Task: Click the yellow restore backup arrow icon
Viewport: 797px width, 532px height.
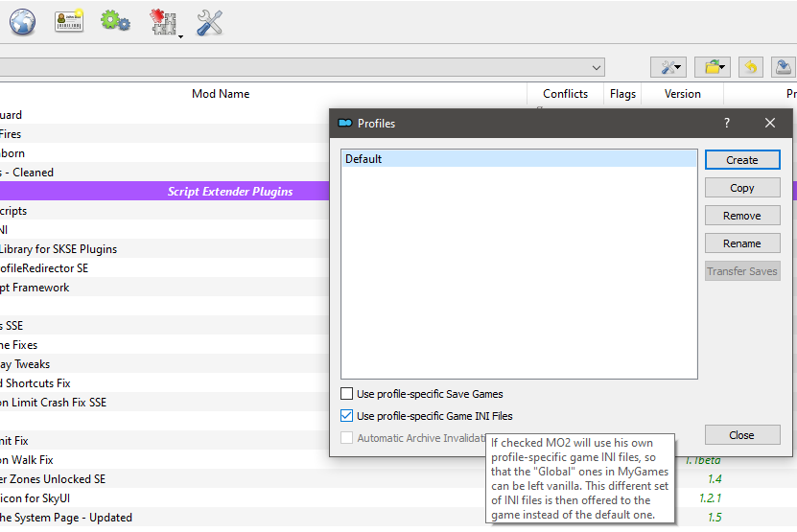Action: [x=751, y=67]
